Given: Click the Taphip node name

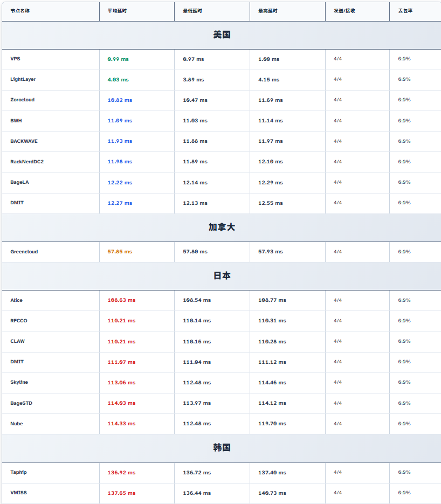Looking at the screenshot, I should coord(18,472).
